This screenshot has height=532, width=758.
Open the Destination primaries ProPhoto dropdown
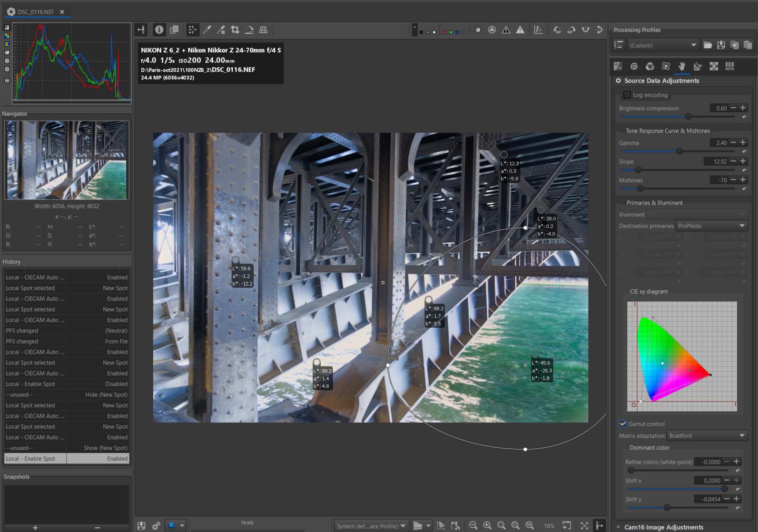click(711, 226)
